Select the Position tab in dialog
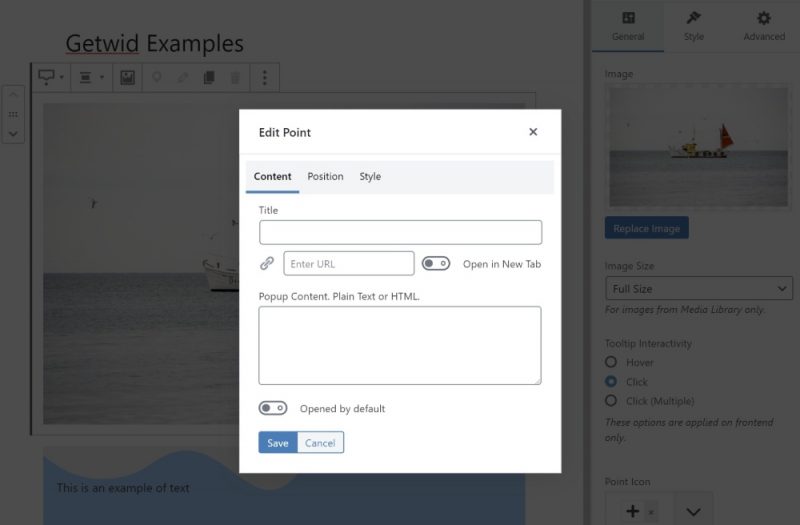The width and height of the screenshot is (800, 525). (325, 177)
